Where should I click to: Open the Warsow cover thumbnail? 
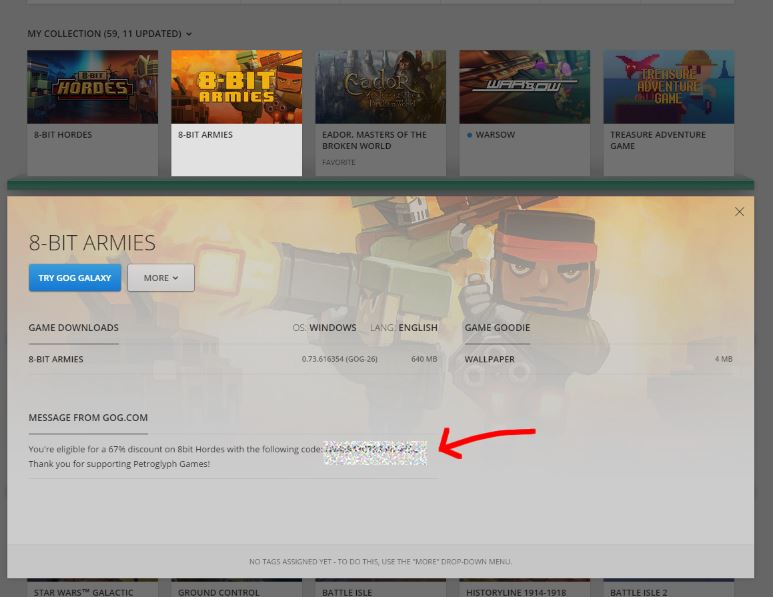525,87
